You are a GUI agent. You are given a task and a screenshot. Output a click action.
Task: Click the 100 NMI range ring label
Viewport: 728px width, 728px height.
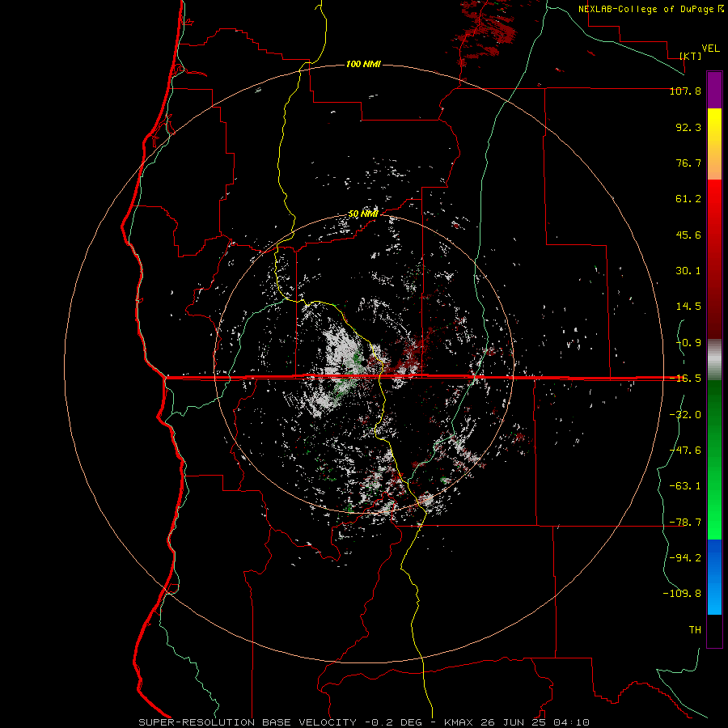[363, 64]
